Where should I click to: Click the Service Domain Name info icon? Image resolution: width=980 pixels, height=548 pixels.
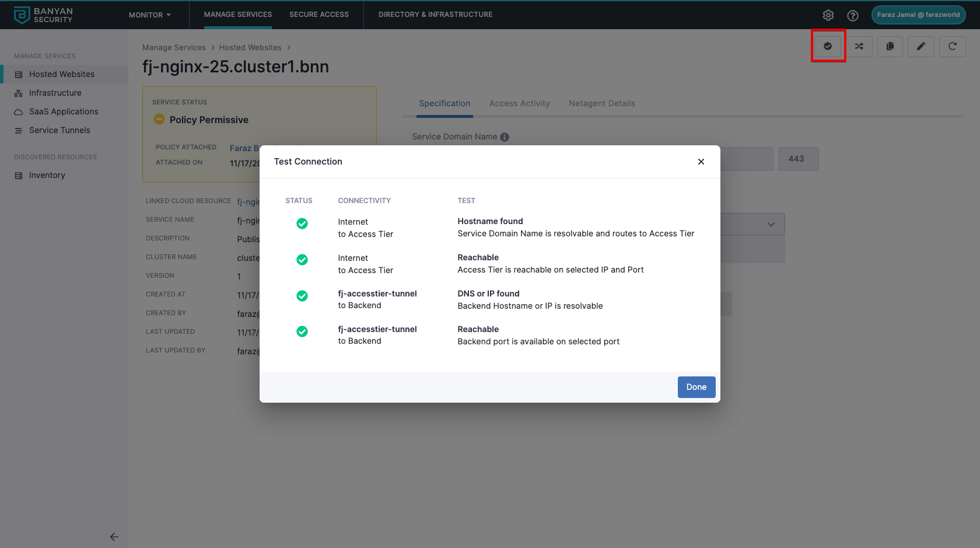[505, 137]
